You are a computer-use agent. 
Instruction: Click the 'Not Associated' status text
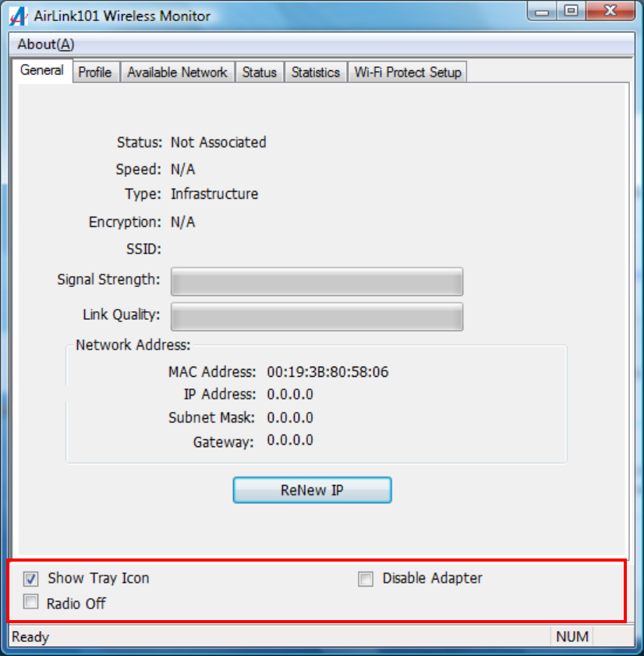click(218, 143)
